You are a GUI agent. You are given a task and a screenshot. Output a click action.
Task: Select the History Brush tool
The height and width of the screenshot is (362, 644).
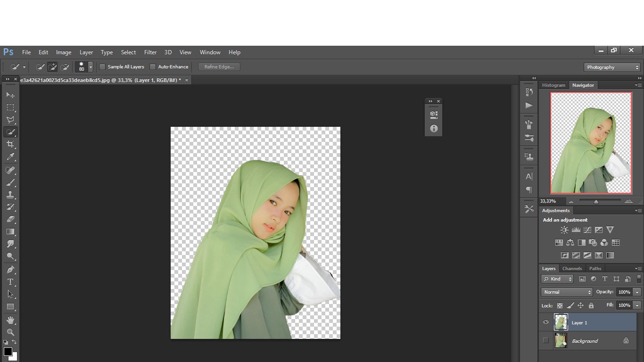point(10,207)
